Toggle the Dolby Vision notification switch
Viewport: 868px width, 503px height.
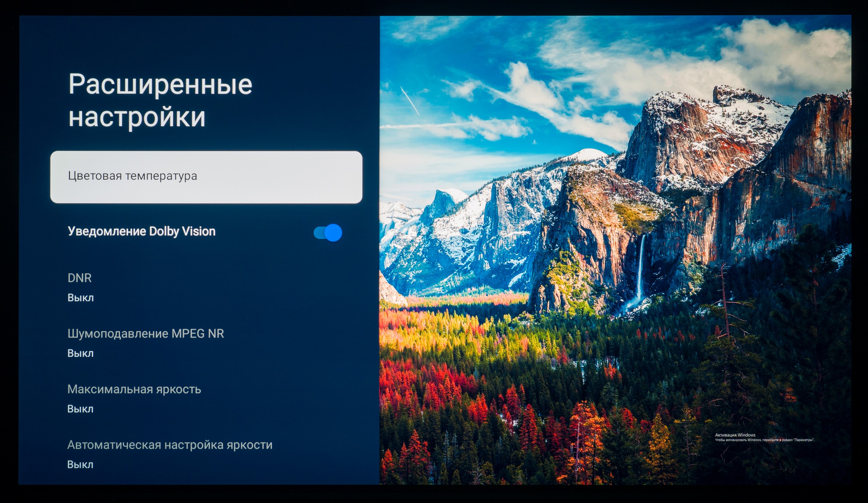[x=327, y=232]
